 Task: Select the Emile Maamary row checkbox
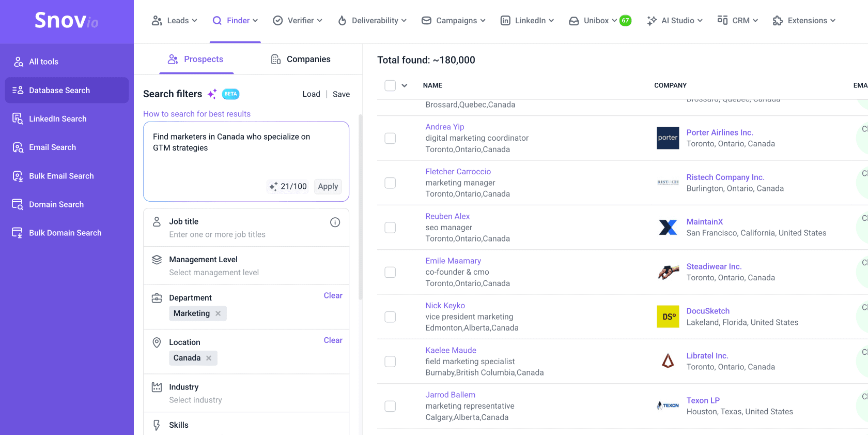(x=390, y=272)
